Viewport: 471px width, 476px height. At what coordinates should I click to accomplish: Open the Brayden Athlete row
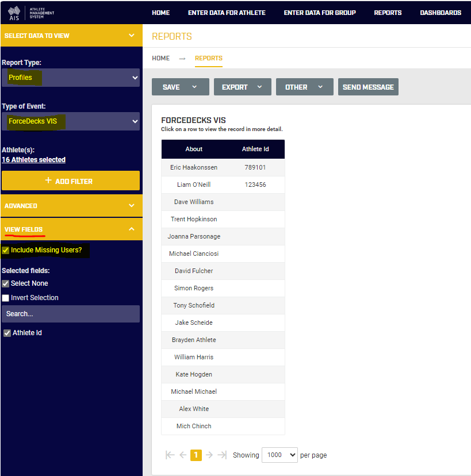tap(223, 340)
